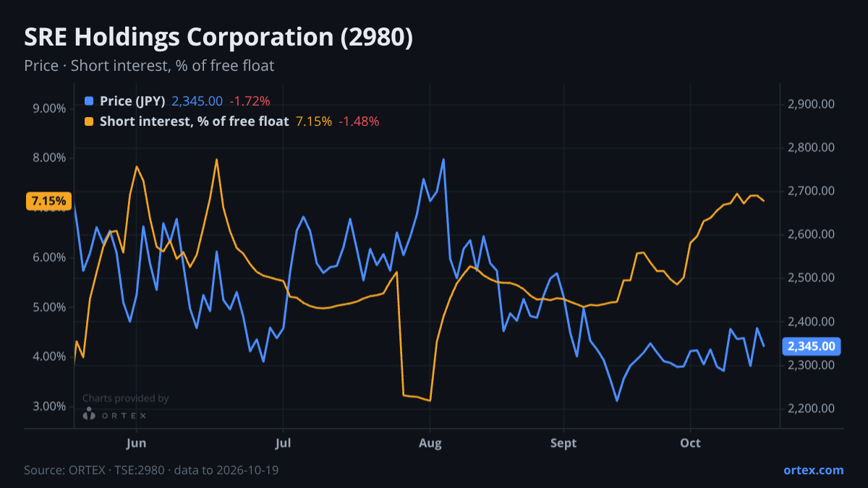
Task: Click the 4.00% left axis label
Action: [50, 356]
